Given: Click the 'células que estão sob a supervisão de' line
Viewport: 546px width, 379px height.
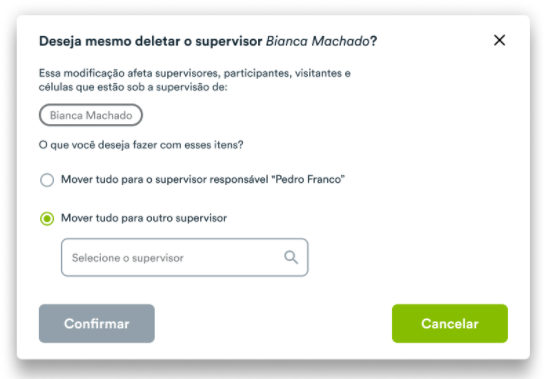Looking at the screenshot, I should [x=133, y=87].
